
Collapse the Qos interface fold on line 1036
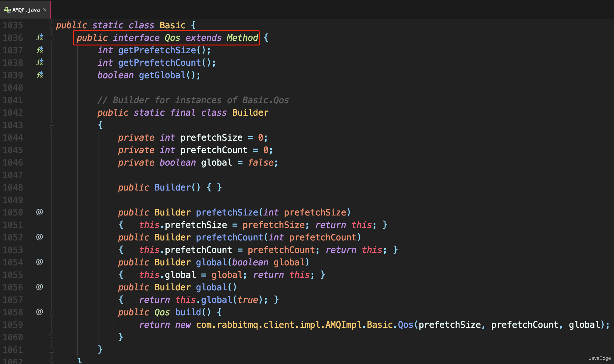pos(51,38)
